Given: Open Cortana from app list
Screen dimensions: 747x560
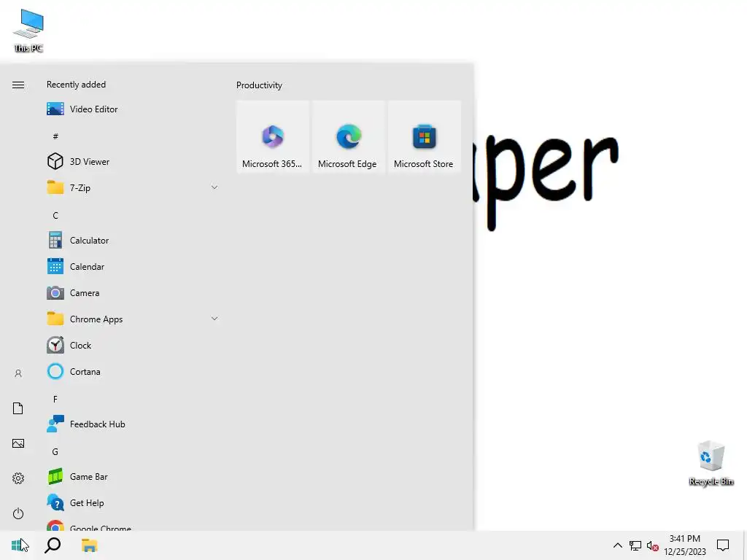Looking at the screenshot, I should coord(131,371).
